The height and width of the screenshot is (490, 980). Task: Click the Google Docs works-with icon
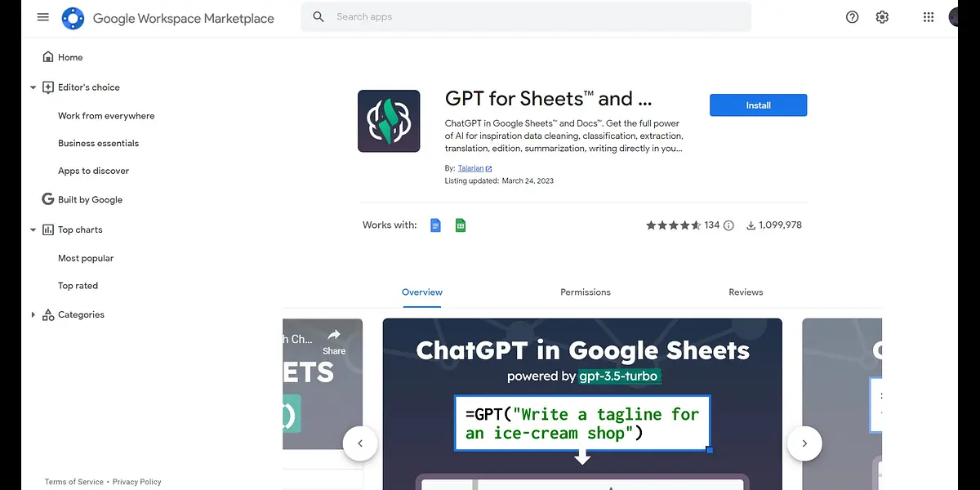435,225
